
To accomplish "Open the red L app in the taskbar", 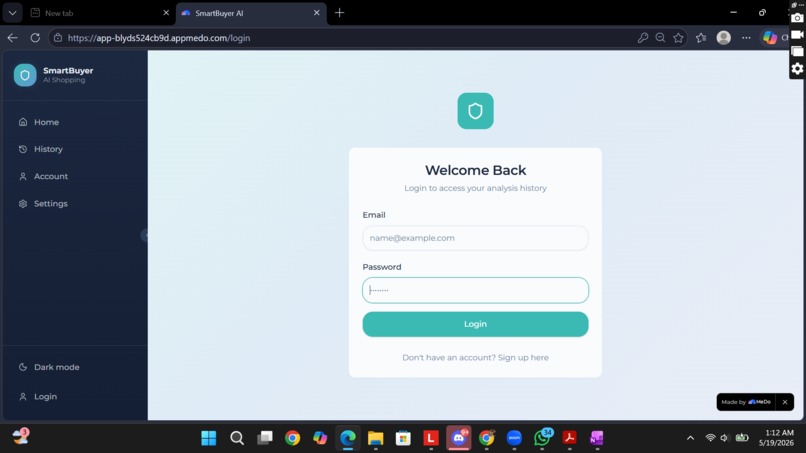I will (x=431, y=438).
